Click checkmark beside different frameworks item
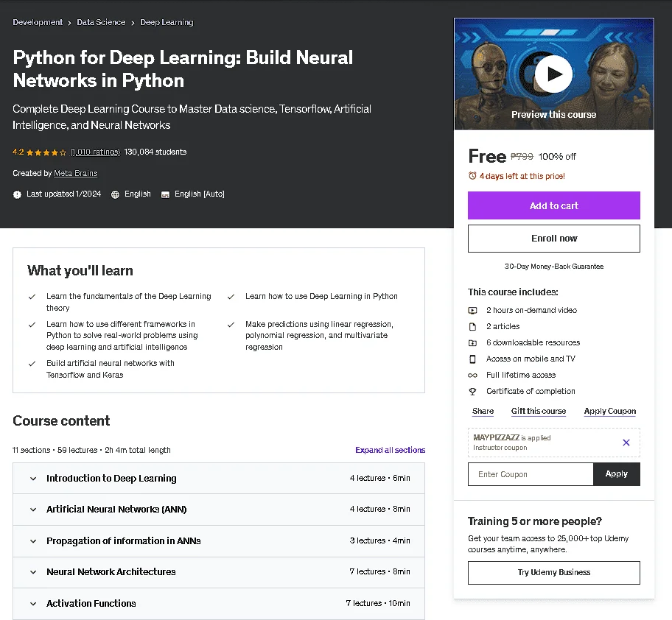Screen dimensions: 672x620 pos(32,325)
